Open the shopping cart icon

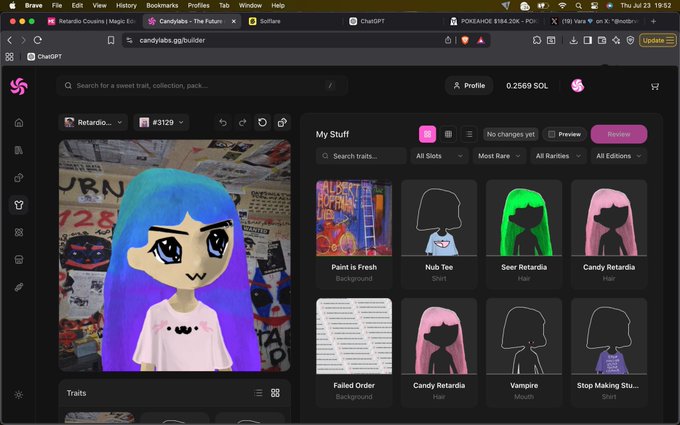(x=655, y=86)
